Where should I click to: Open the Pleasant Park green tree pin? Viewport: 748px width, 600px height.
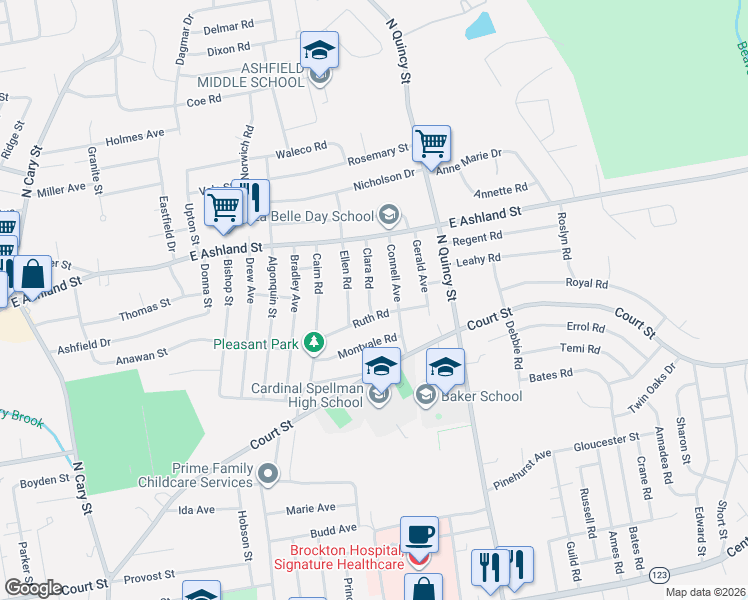pyautogui.click(x=313, y=343)
